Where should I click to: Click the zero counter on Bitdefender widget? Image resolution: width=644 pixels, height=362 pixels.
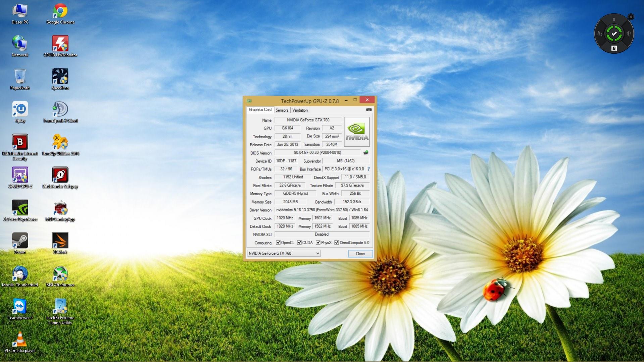(614, 19)
